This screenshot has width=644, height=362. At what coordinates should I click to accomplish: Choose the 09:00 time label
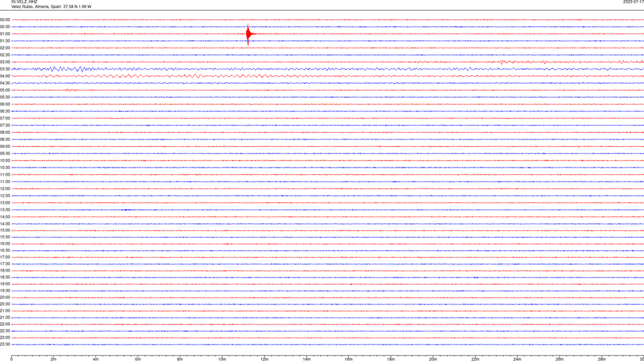click(x=5, y=147)
